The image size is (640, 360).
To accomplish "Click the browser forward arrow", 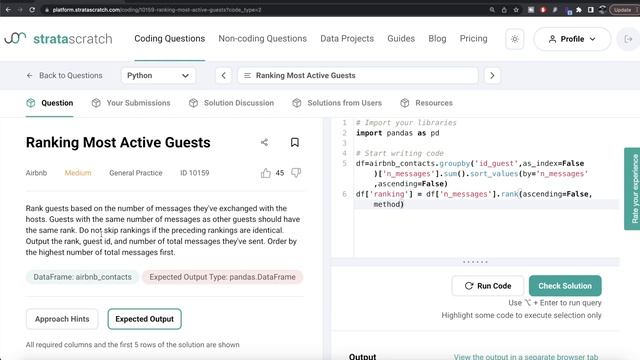I will pos(20,9).
